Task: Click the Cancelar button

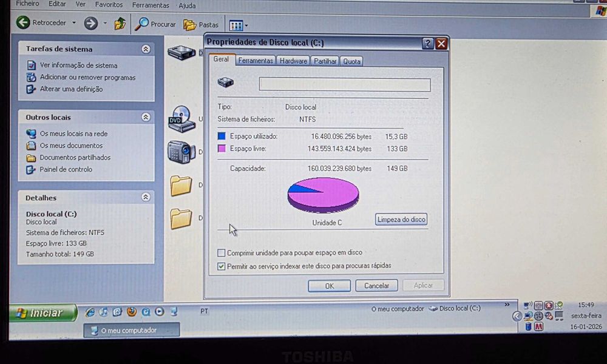Action: tap(376, 286)
